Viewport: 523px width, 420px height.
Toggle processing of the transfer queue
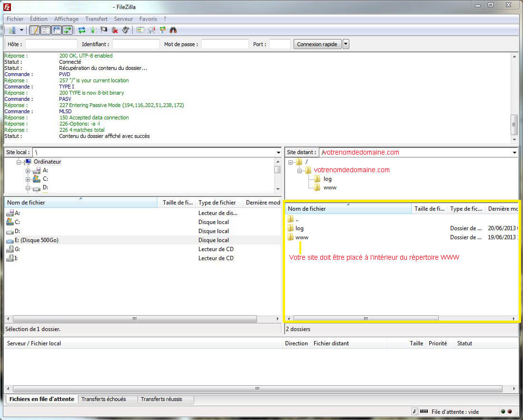pyautogui.click(x=93, y=30)
